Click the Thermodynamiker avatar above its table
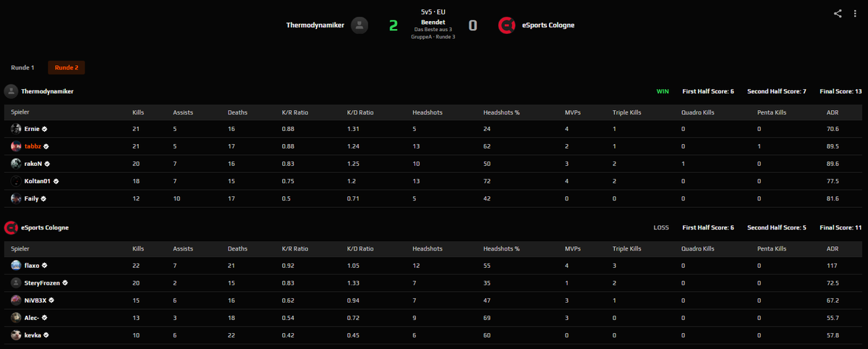This screenshot has width=868, height=349. (x=11, y=91)
